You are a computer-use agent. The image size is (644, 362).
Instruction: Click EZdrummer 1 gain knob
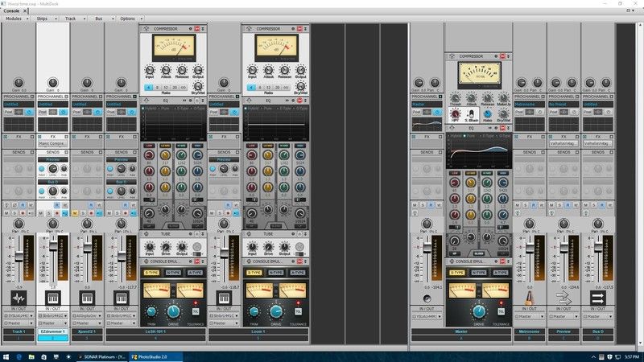pyautogui.click(x=52, y=83)
